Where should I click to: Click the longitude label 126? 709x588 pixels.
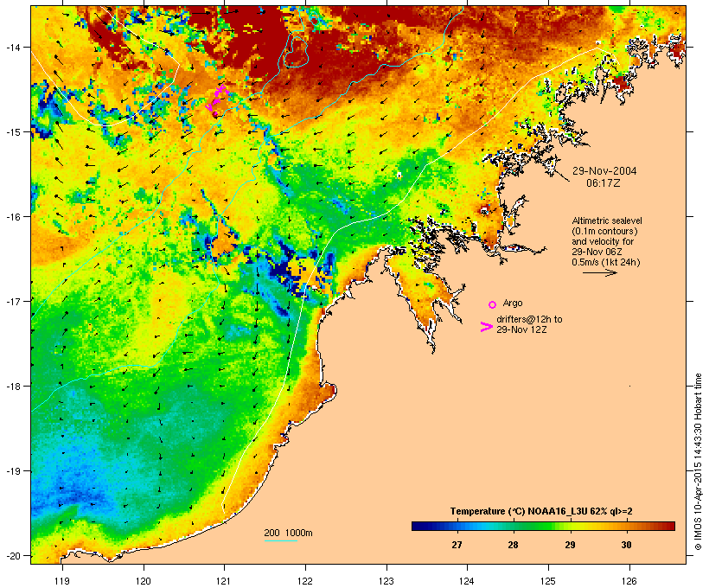click(x=629, y=581)
